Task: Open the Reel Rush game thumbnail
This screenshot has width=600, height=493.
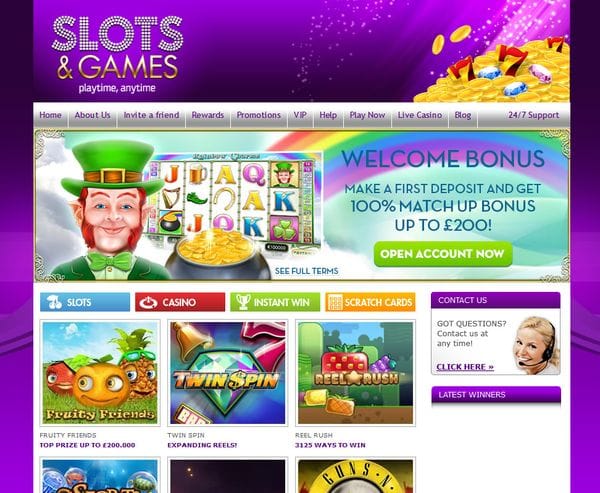Action: coord(355,373)
